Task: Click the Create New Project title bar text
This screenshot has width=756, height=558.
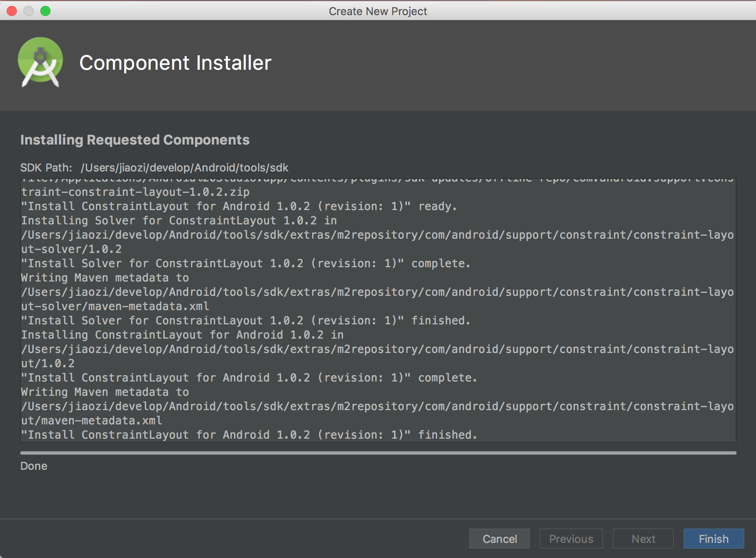Action: point(378,11)
